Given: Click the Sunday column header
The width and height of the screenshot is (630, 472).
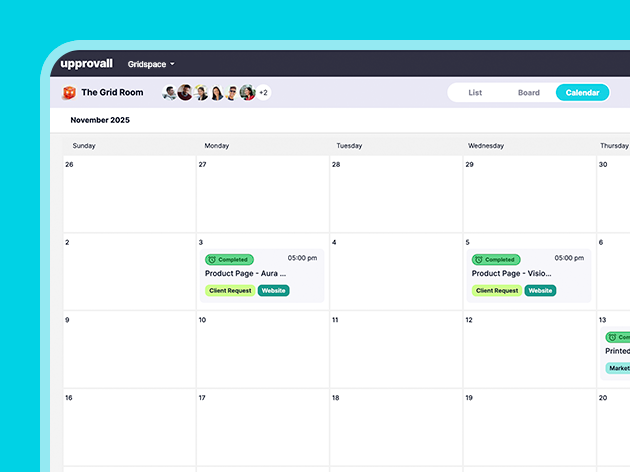Looking at the screenshot, I should [x=84, y=146].
